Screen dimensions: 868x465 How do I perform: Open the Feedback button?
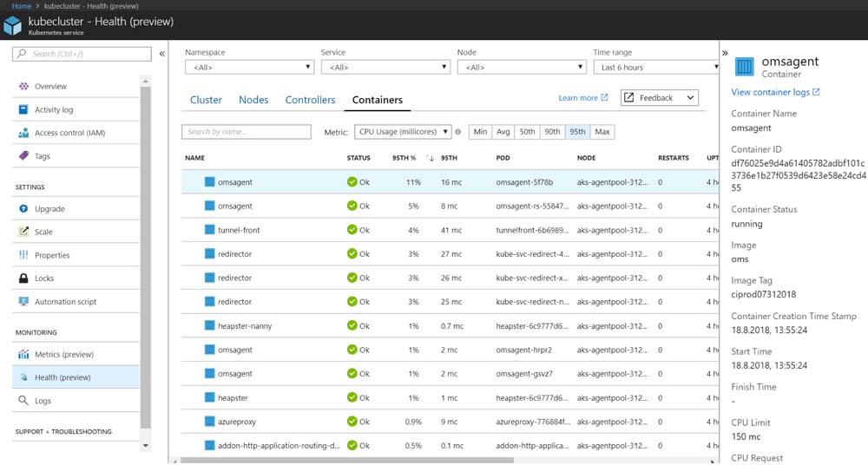coord(660,98)
